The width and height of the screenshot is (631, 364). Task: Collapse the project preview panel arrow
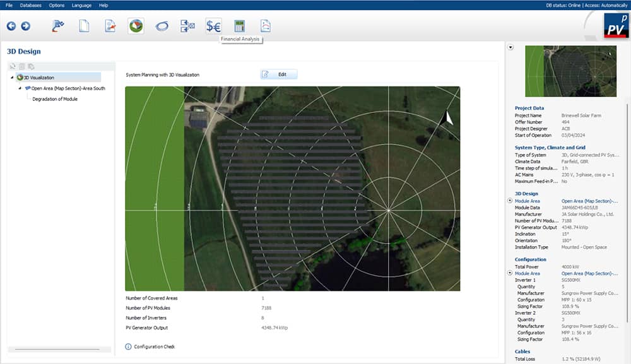pos(510,47)
